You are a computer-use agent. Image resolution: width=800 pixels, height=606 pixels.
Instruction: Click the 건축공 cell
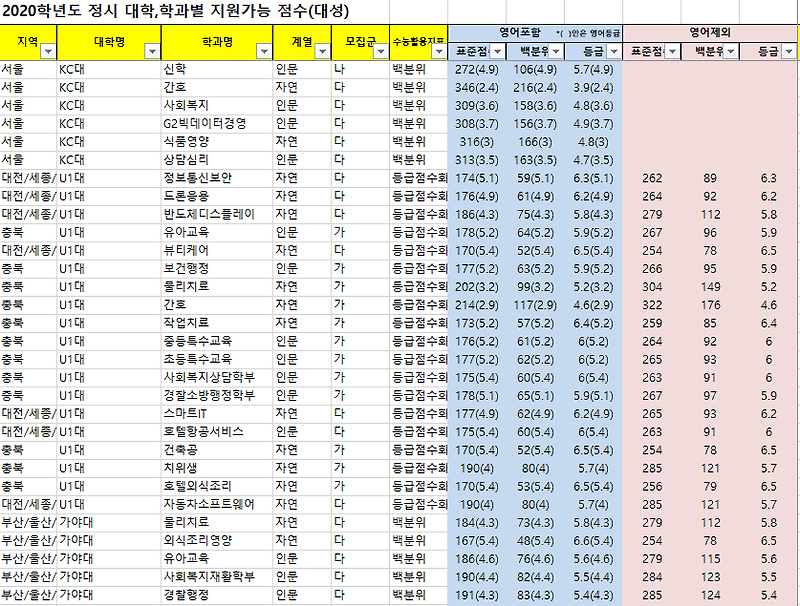click(x=217, y=450)
